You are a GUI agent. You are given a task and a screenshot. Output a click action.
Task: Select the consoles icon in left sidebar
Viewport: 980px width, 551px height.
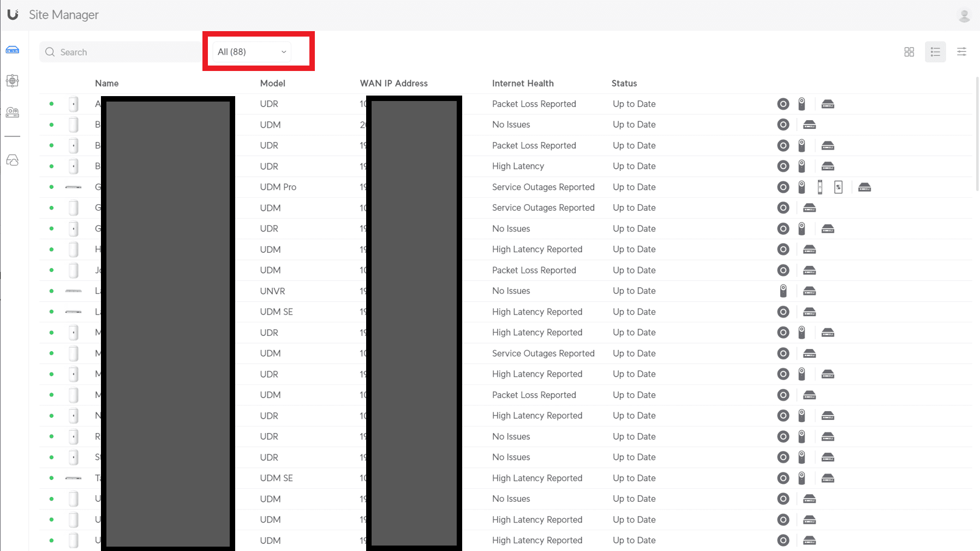tap(13, 50)
